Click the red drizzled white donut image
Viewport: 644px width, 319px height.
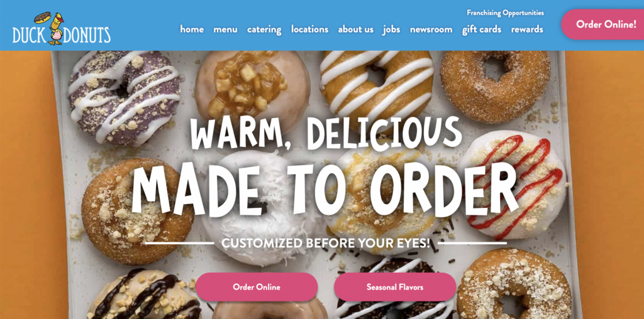[x=513, y=185]
